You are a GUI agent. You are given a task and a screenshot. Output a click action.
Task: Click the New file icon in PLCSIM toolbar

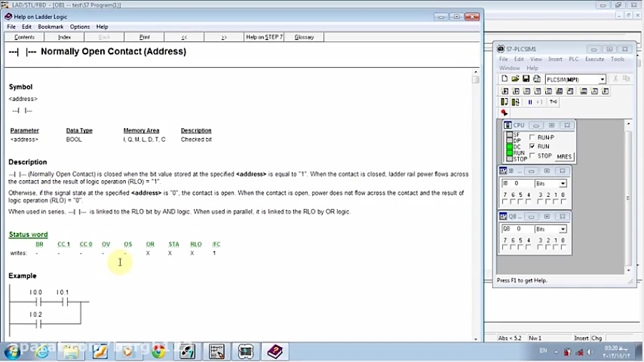504,79
